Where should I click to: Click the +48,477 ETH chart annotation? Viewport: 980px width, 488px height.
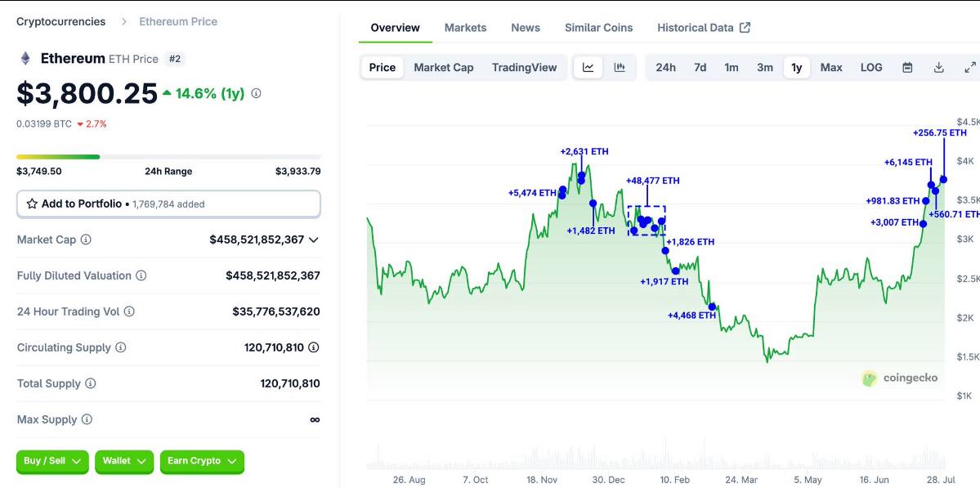pos(652,181)
